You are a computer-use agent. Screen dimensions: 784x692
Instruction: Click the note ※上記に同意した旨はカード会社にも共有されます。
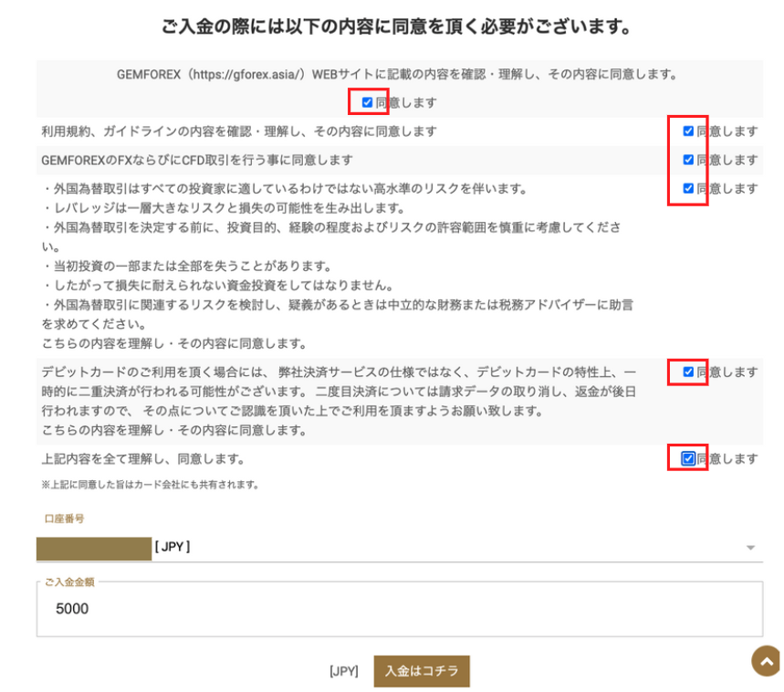(x=150, y=485)
